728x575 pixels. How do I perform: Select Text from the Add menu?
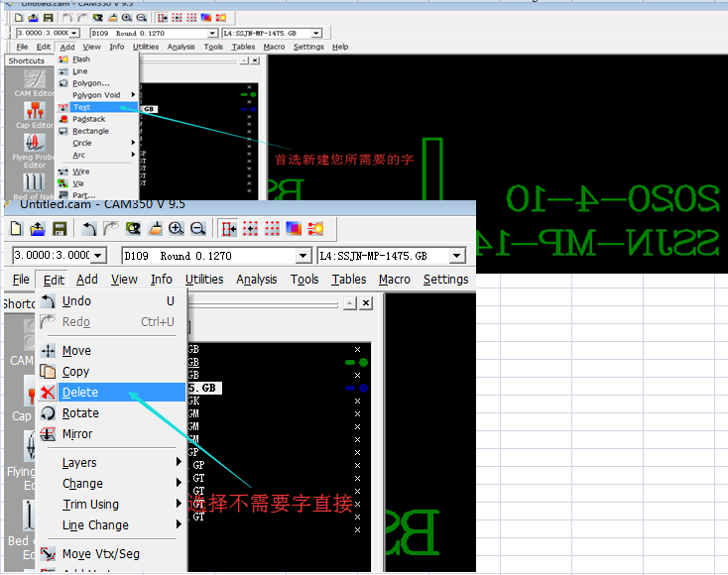click(81, 107)
